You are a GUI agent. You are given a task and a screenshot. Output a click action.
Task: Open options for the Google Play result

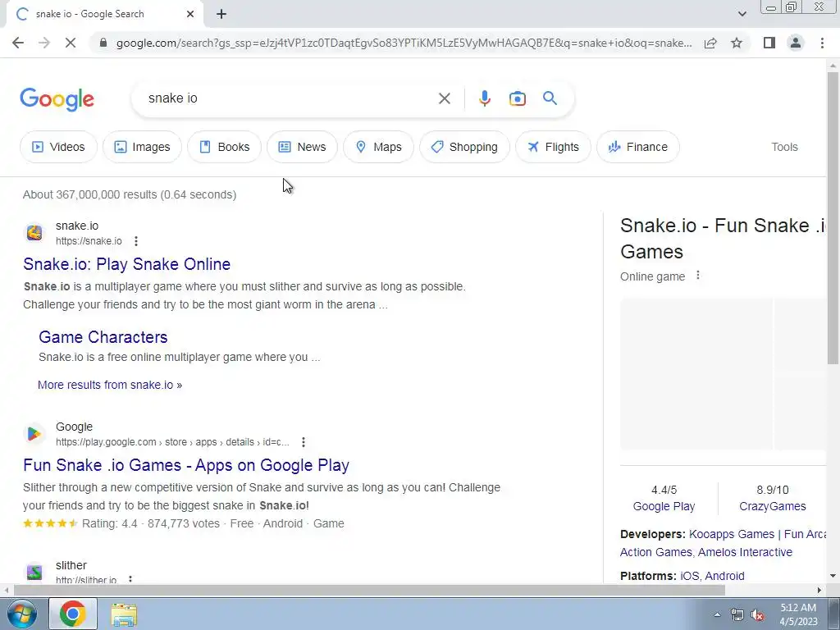(x=304, y=442)
